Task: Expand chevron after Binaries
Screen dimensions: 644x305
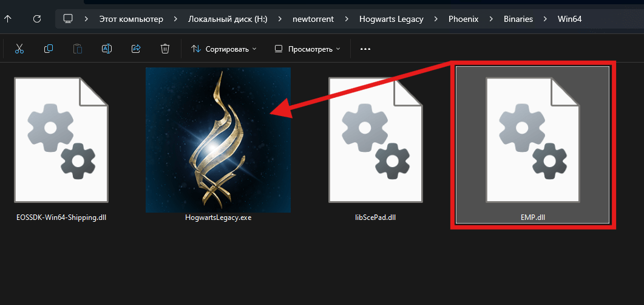Action: tap(546, 19)
